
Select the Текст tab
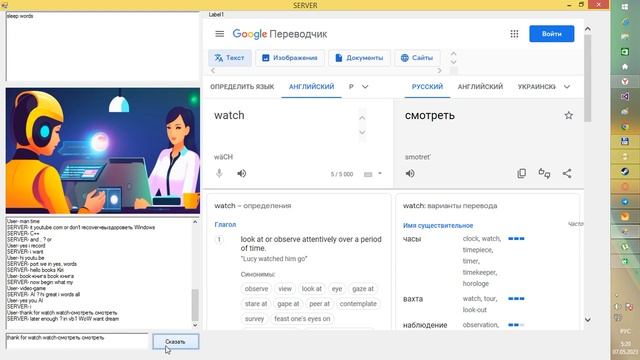pos(229,58)
